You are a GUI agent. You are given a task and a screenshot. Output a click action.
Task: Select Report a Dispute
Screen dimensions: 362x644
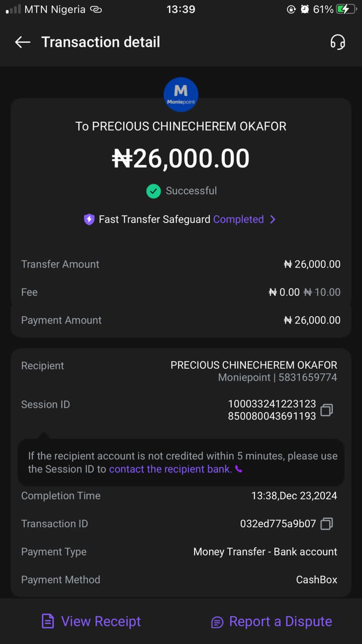280,621
